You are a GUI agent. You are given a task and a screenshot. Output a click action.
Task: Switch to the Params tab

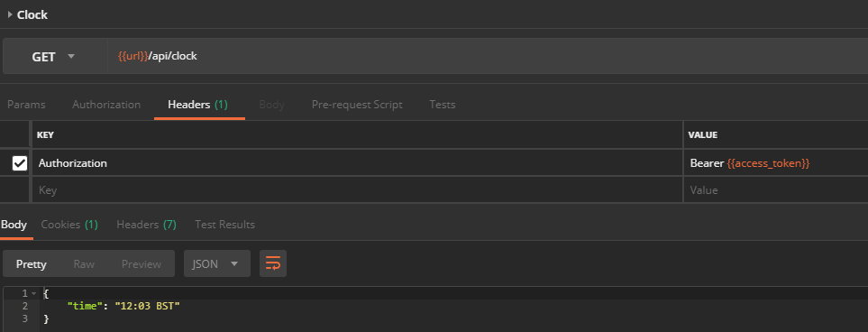[26, 104]
